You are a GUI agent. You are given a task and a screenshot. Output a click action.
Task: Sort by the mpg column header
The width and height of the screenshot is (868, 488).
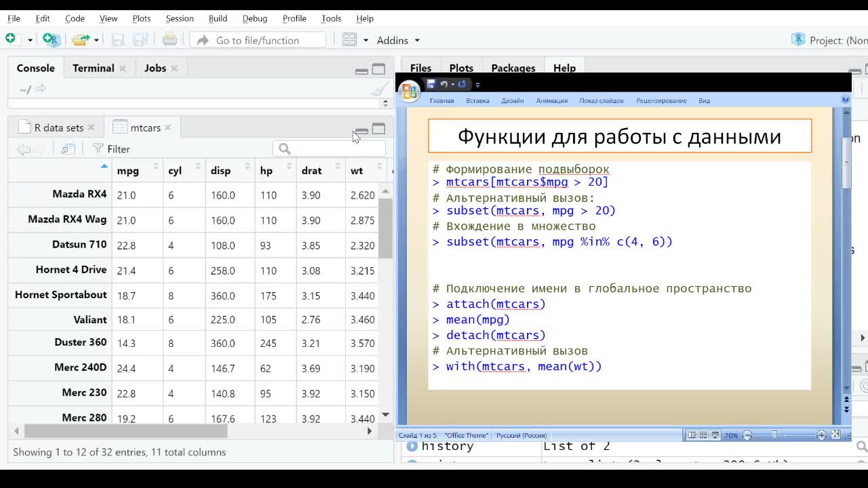[x=136, y=170]
